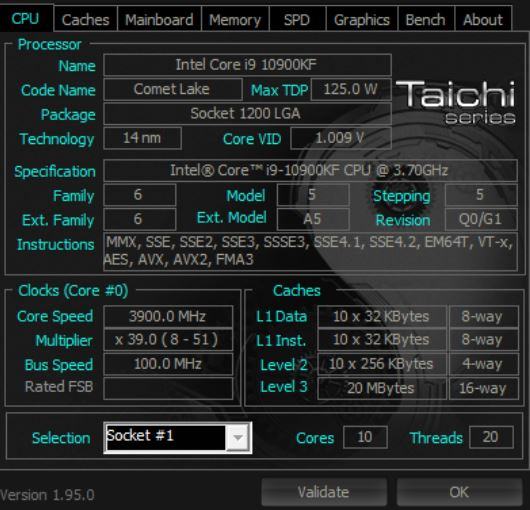
Task: Click the Threads count value 20
Action: point(491,437)
